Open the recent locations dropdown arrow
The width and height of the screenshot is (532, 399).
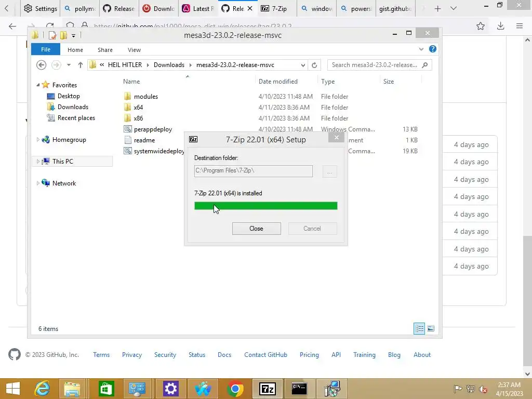pyautogui.click(x=69, y=65)
